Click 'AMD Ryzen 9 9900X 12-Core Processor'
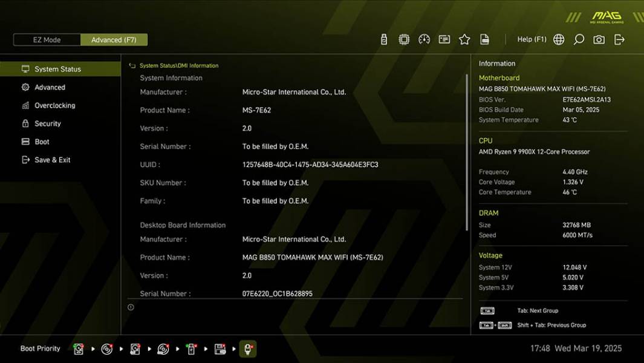The width and height of the screenshot is (644, 363). [x=534, y=152]
